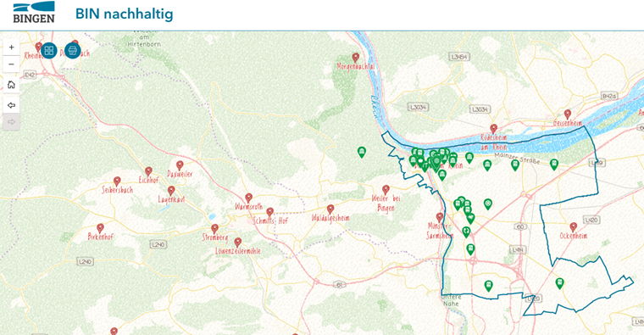Click the B42a road shield
644x335 pixels.
coord(609,96)
